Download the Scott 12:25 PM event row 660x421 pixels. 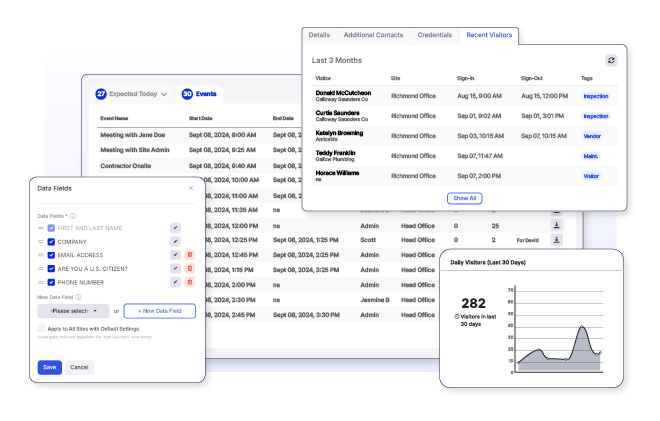tap(556, 240)
